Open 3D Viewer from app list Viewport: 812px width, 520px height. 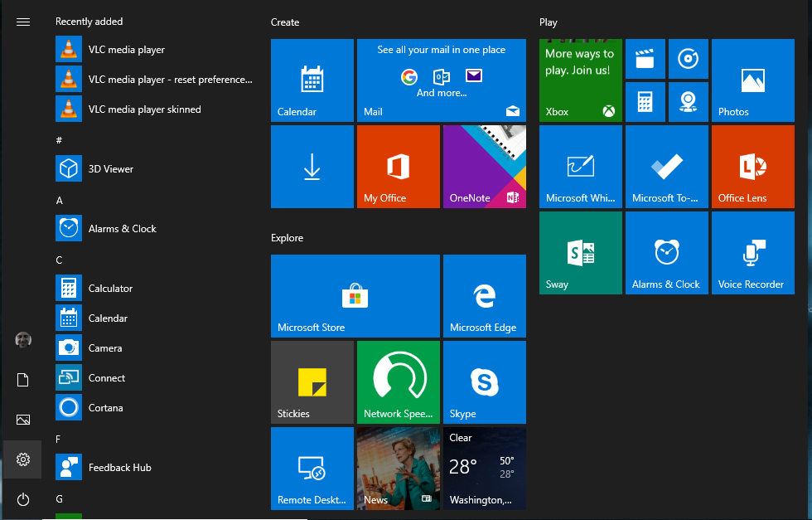[x=156, y=169]
